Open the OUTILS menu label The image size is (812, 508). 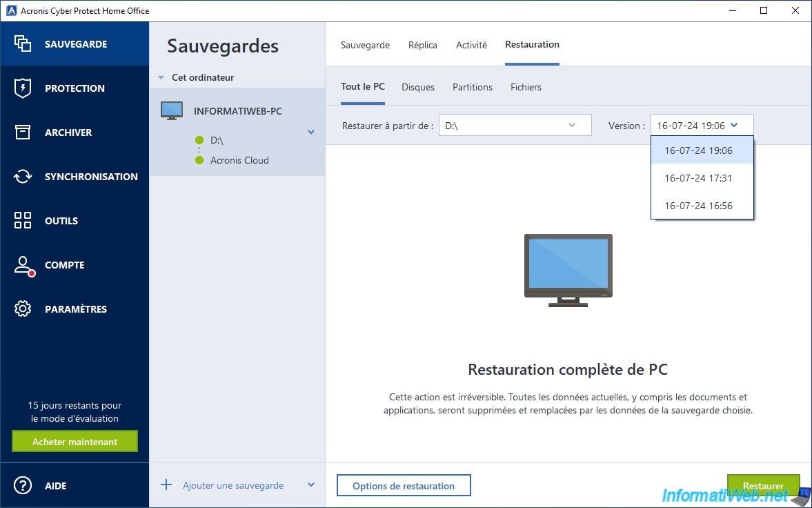click(61, 220)
